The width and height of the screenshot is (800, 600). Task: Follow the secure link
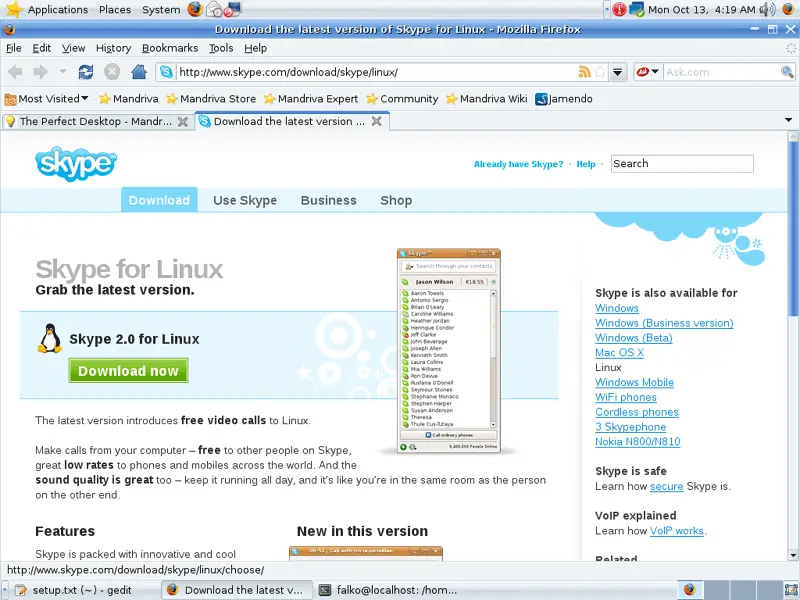pos(666,486)
